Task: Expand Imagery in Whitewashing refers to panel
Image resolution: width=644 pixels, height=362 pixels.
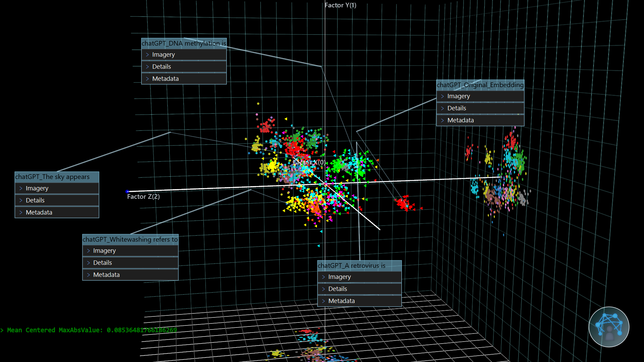Action: click(x=104, y=251)
